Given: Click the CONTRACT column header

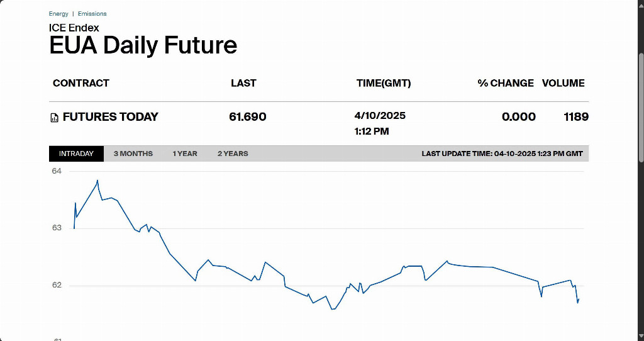Looking at the screenshot, I should [x=81, y=83].
